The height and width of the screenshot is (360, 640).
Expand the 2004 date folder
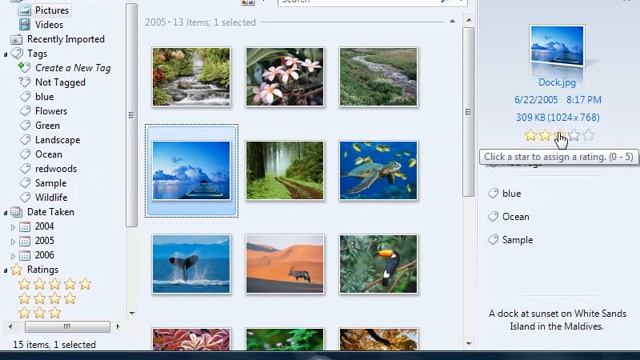click(x=13, y=227)
